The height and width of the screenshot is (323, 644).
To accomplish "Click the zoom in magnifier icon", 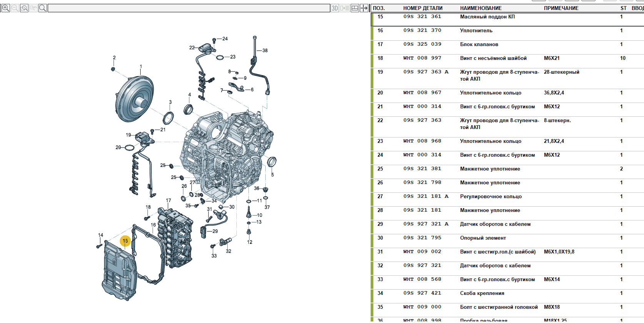I will [x=5, y=8].
